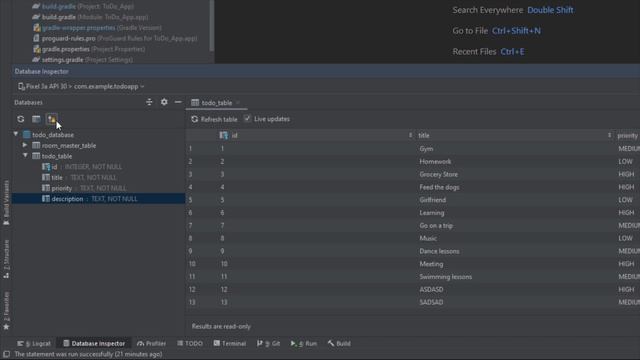This screenshot has height=360, width=640.
Task: Click the SADSAD title cell
Action: 431,302
